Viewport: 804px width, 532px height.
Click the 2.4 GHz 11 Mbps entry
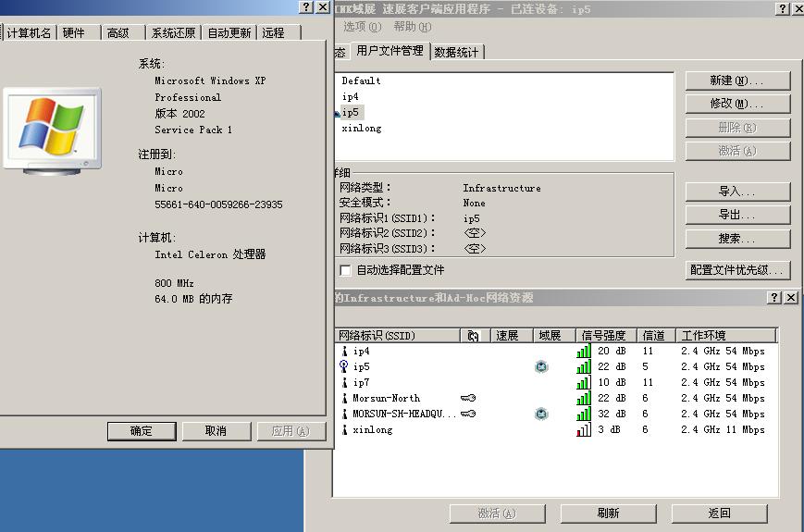tap(723, 429)
